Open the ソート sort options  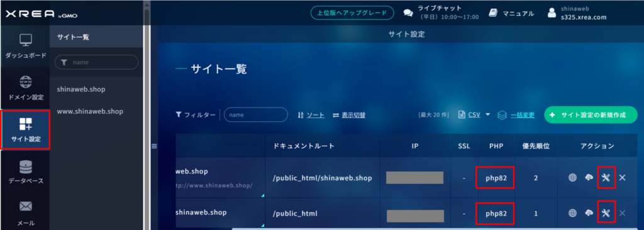[311, 115]
